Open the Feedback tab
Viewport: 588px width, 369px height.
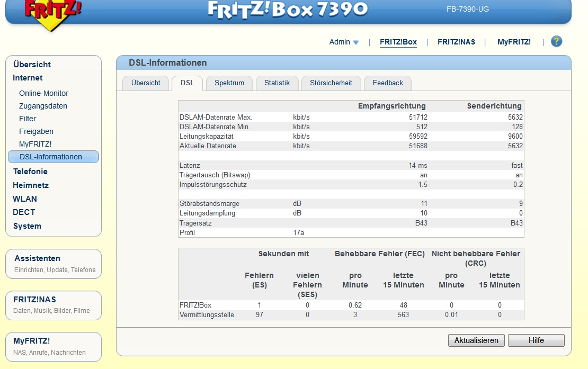point(387,83)
